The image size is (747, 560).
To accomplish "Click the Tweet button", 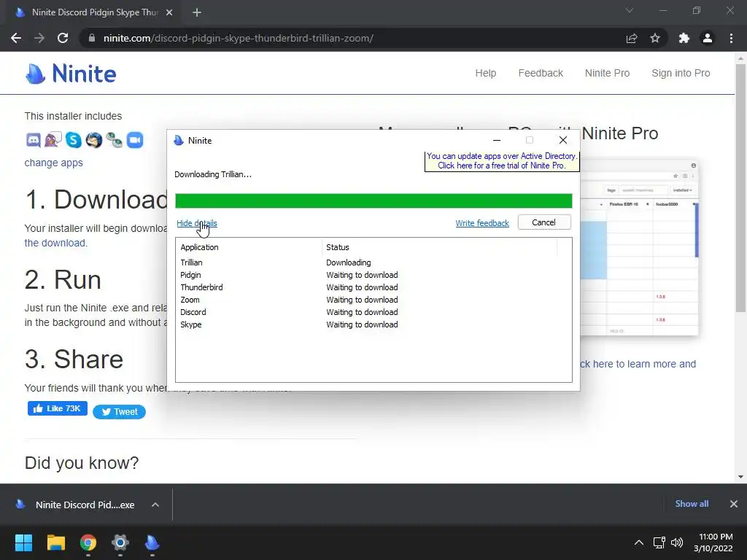I will [x=119, y=412].
